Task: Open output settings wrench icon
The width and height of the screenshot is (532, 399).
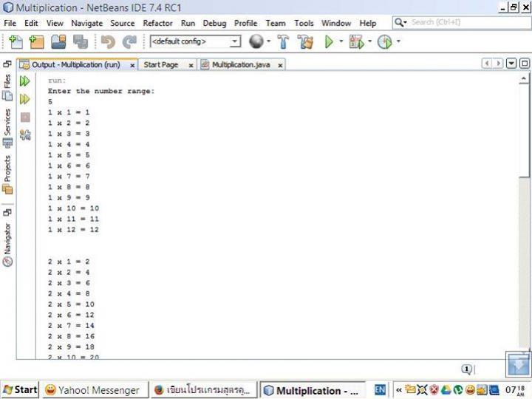Action: (x=25, y=135)
